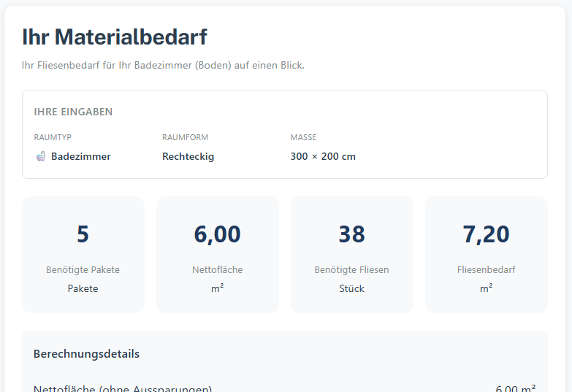
Task: Select the 38 tiles count figure
Action: (x=351, y=234)
